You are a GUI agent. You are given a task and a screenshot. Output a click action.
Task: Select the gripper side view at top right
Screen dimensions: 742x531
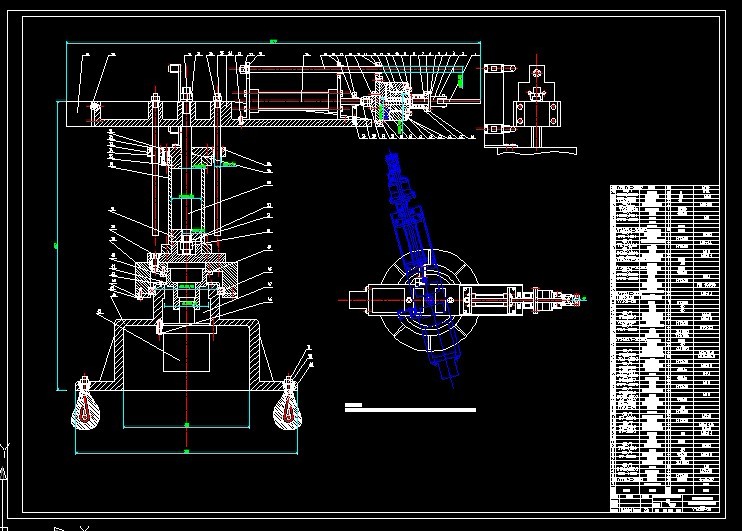click(530, 105)
